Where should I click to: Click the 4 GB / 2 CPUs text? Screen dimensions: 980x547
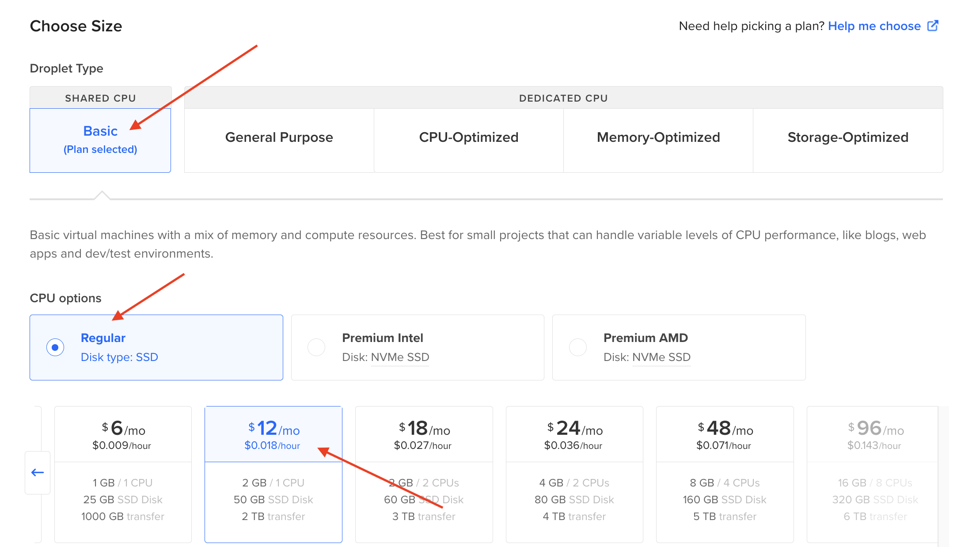coord(574,483)
